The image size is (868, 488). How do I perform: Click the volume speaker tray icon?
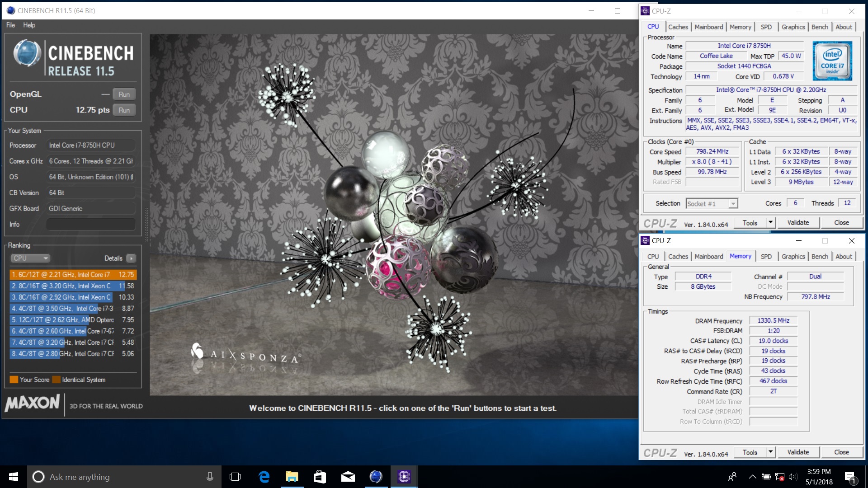tap(793, 477)
